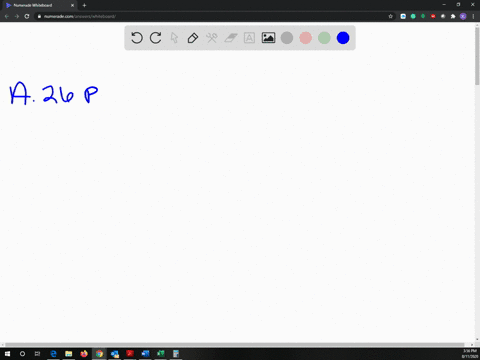Open Cortana search circle in taskbar

click(x=22, y=354)
